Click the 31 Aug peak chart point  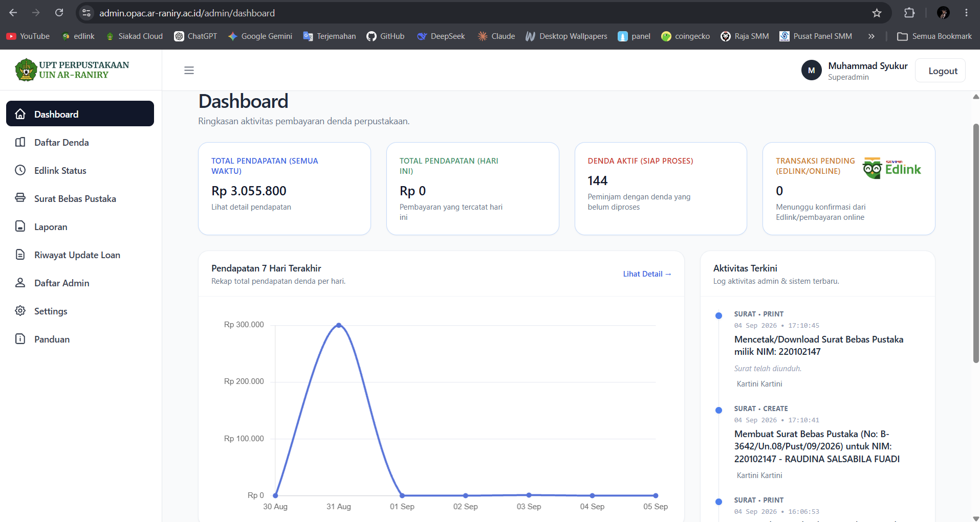coord(339,325)
